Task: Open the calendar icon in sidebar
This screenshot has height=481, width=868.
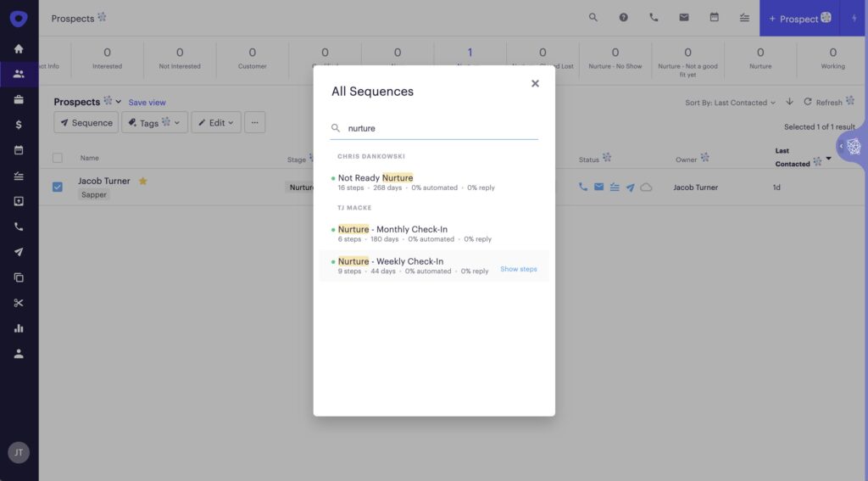Action: click(19, 150)
